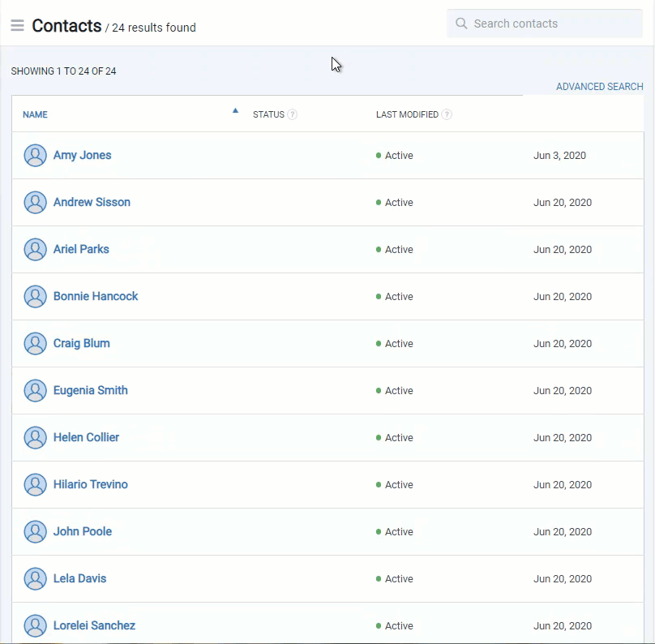Click the Contacts page title

tap(66, 26)
